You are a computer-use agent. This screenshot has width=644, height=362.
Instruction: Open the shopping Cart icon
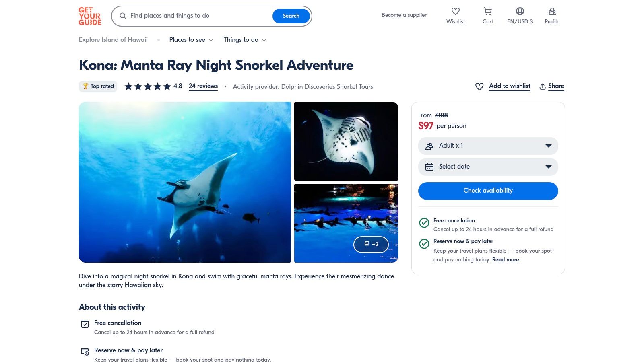pos(487,12)
